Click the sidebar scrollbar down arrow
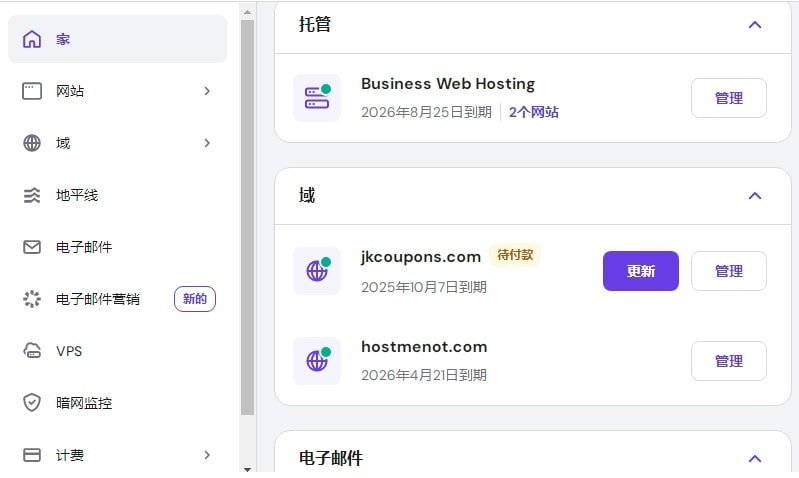Viewport: 799px width, 478px height. (248, 468)
